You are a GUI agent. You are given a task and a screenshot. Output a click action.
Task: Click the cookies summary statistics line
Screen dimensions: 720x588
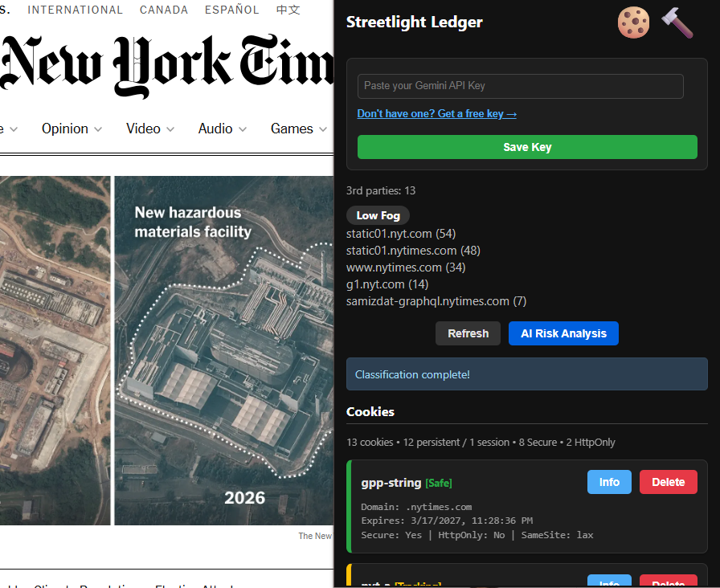coord(481,442)
